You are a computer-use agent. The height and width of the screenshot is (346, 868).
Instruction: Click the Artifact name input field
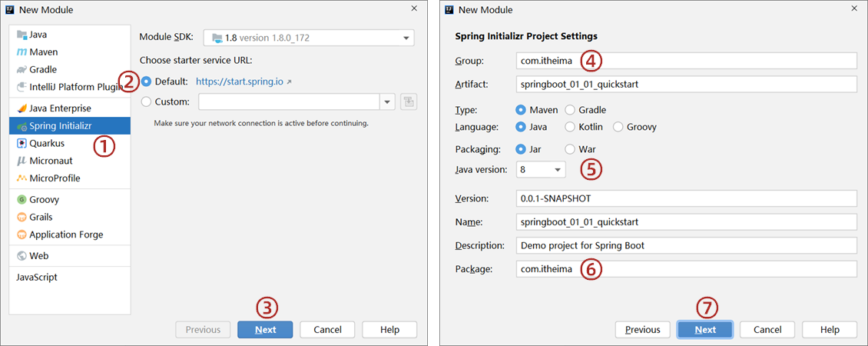coord(686,84)
